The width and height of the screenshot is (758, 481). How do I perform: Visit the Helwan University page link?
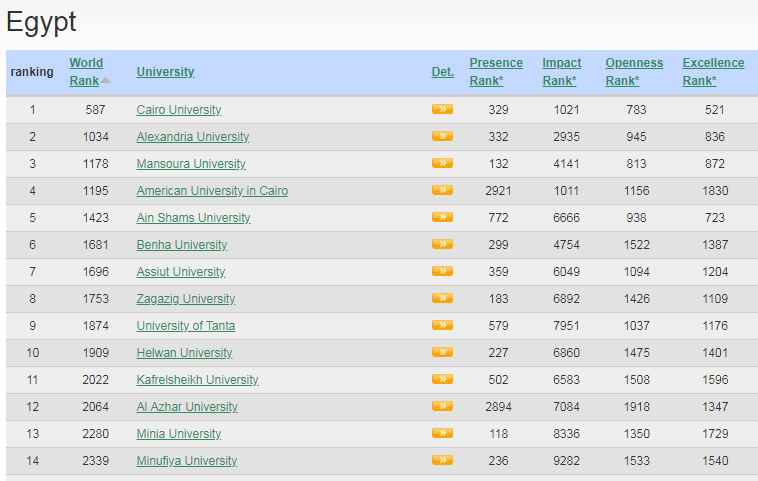click(184, 353)
